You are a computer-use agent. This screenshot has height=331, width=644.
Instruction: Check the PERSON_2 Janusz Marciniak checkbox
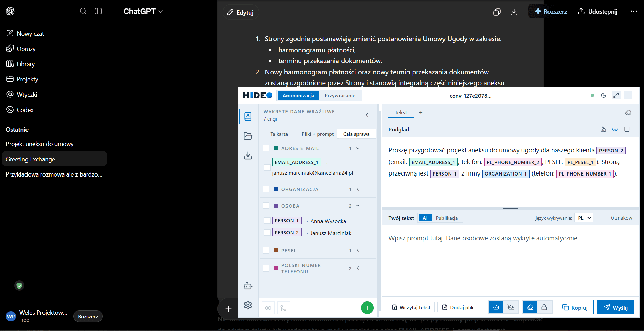[267, 233]
